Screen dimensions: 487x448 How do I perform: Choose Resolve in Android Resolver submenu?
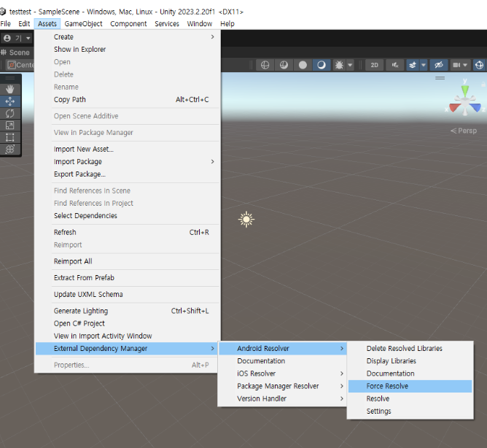pyautogui.click(x=410, y=398)
